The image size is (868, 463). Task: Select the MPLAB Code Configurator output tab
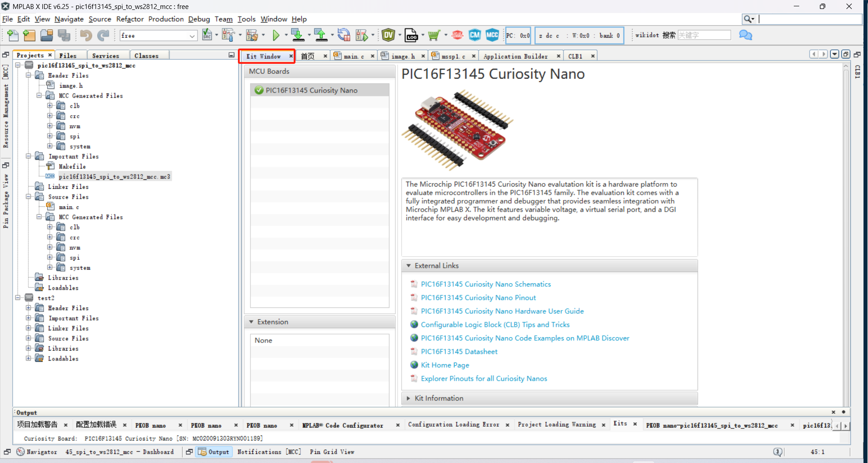pyautogui.click(x=343, y=425)
